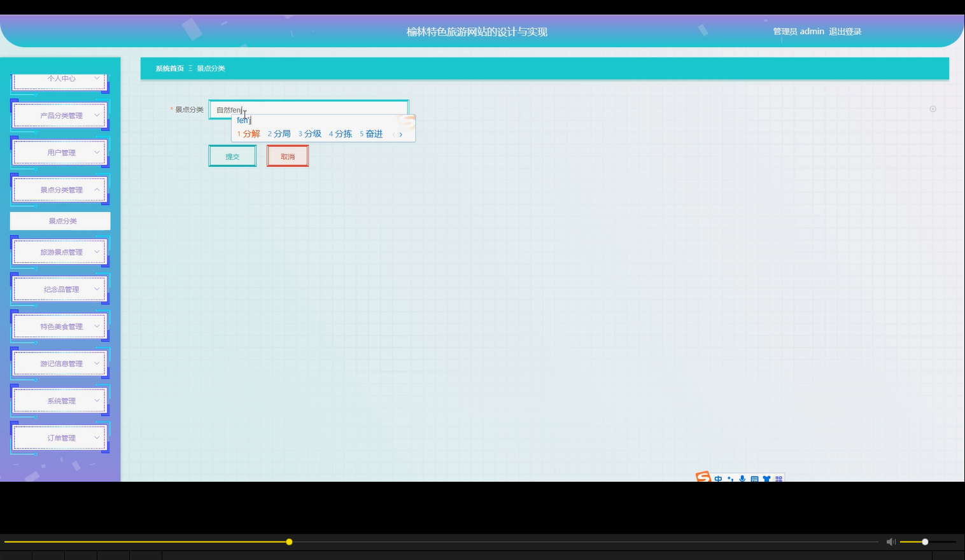Screen dimensions: 965x560
Task: Click 管理员 admin user label
Action: (x=798, y=31)
